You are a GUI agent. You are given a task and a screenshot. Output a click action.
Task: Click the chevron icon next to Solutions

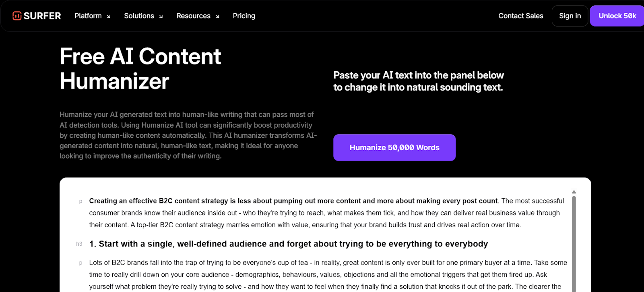[x=161, y=17]
